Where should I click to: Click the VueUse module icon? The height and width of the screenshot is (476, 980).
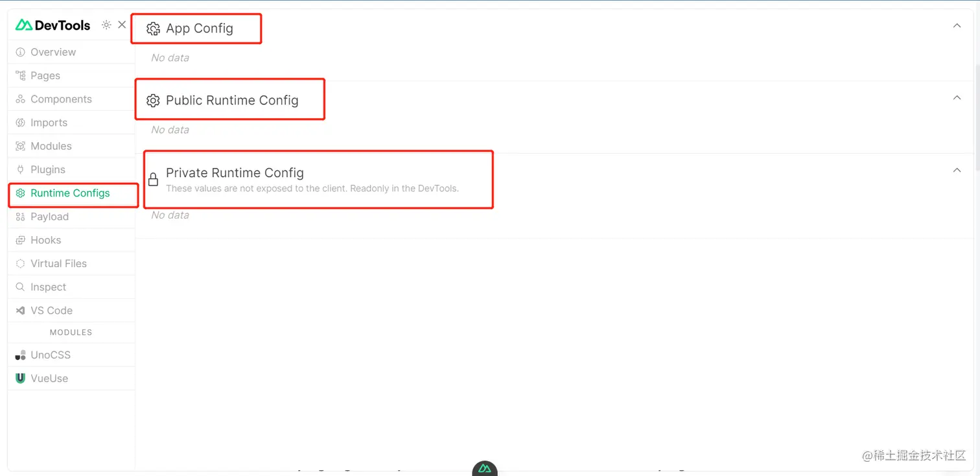[20, 379]
